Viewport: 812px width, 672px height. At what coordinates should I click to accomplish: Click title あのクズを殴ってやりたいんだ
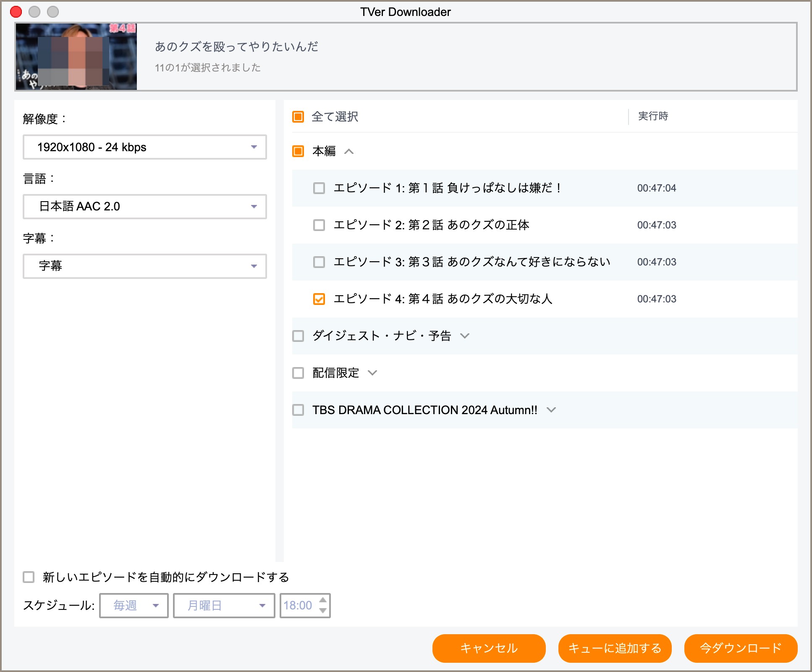click(x=237, y=47)
